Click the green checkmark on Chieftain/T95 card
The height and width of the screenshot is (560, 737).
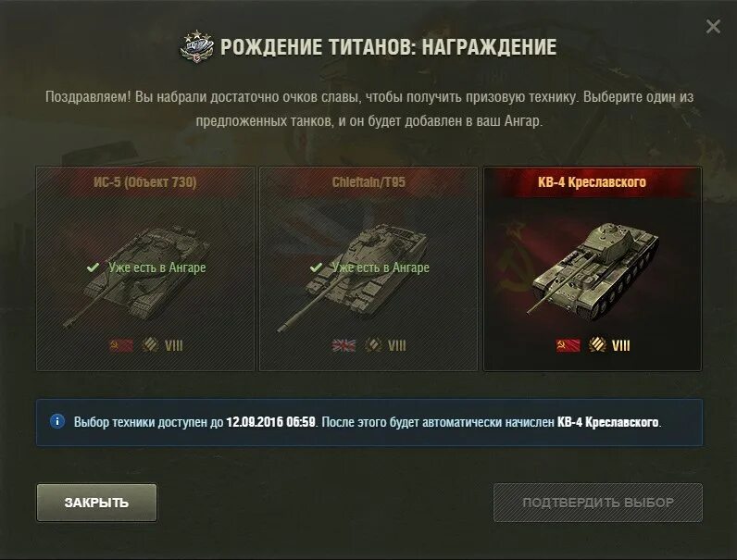coord(316,268)
